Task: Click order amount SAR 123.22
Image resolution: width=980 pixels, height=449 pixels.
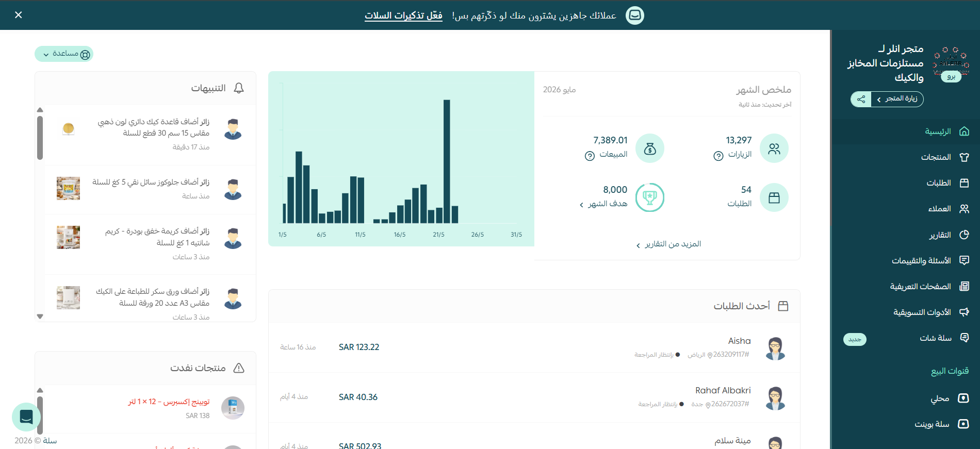Action: point(359,347)
